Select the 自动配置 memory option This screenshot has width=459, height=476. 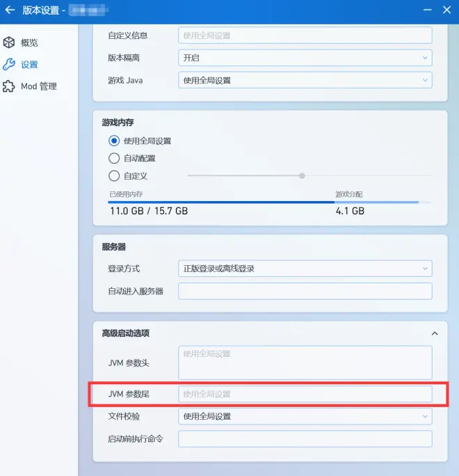click(115, 158)
